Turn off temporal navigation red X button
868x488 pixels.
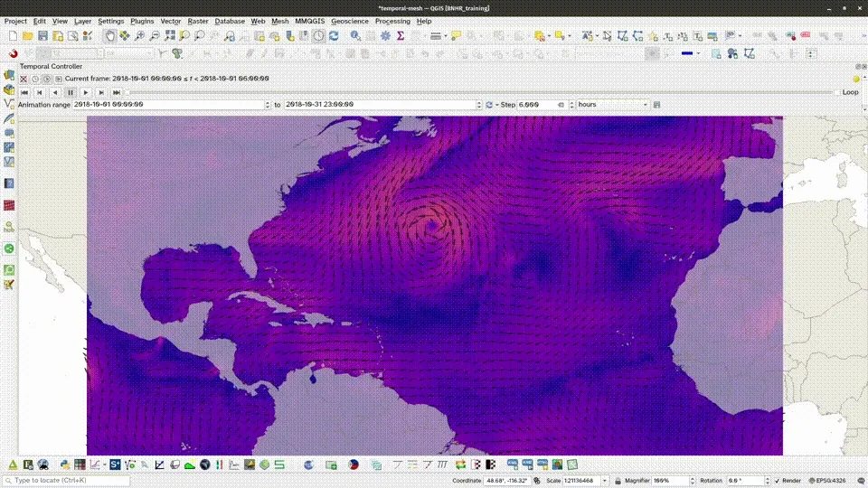[x=24, y=80]
